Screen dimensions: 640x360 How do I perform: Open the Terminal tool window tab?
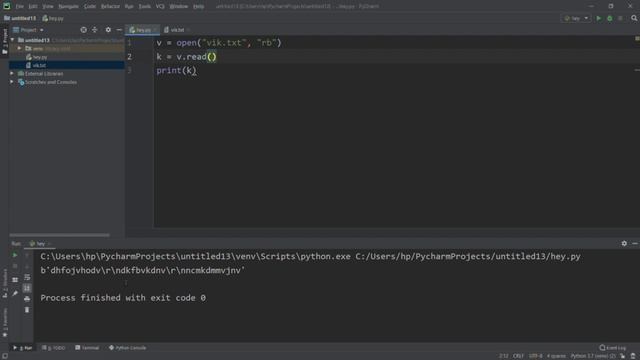[87, 348]
